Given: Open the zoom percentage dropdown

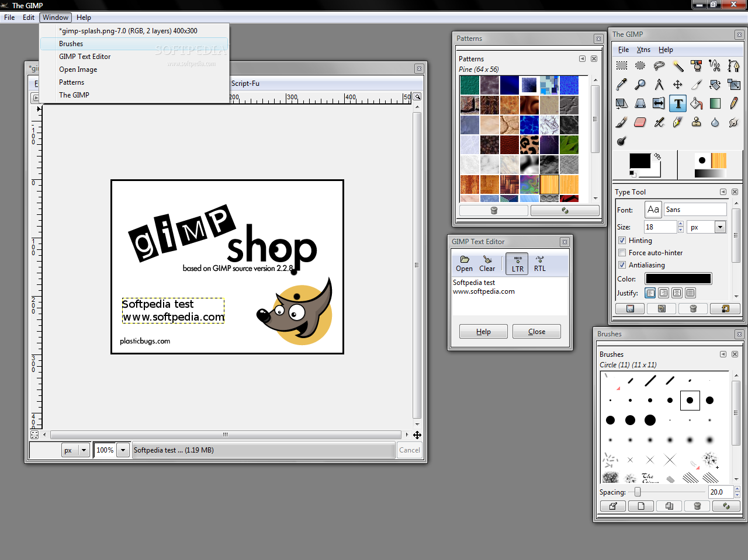Looking at the screenshot, I should (x=123, y=450).
